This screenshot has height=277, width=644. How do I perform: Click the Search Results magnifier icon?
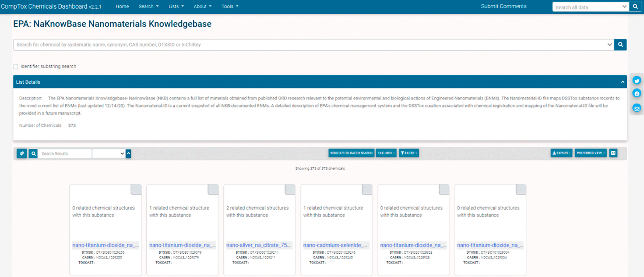pos(33,154)
